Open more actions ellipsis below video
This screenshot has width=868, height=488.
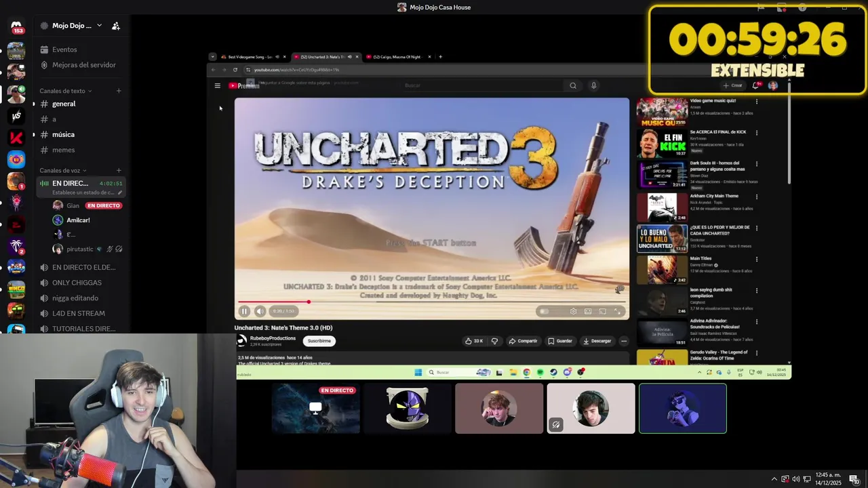point(624,341)
